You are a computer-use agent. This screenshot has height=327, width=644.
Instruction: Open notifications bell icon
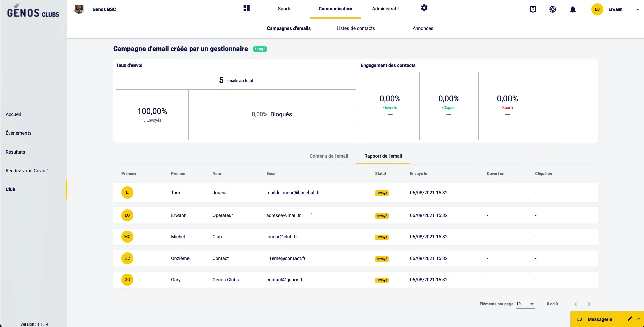(x=573, y=9)
